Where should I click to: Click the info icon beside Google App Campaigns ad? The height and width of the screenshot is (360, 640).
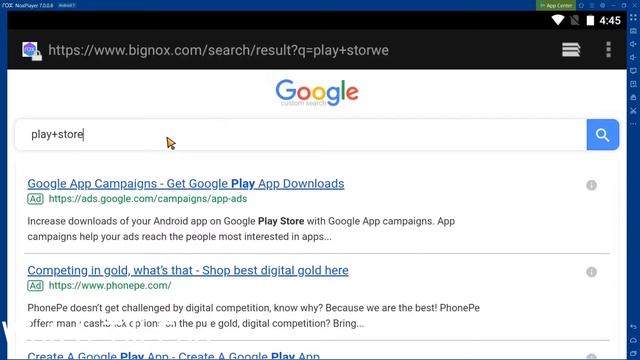tap(591, 185)
